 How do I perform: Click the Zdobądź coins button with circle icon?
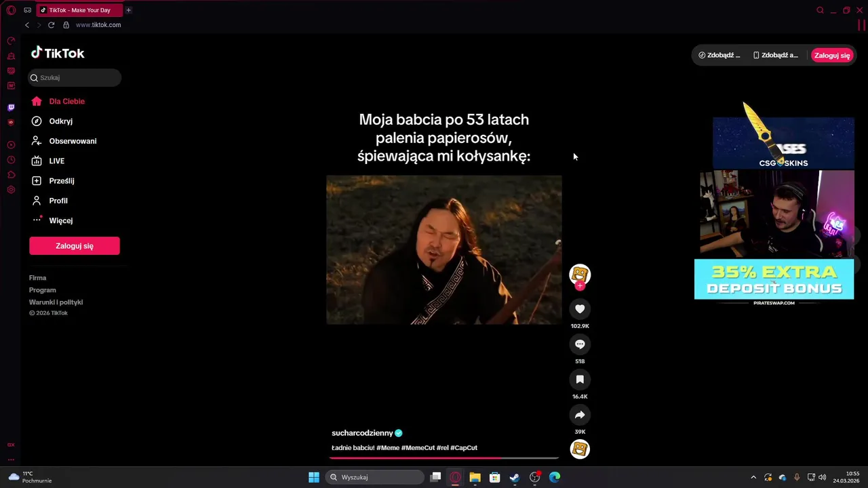click(719, 56)
